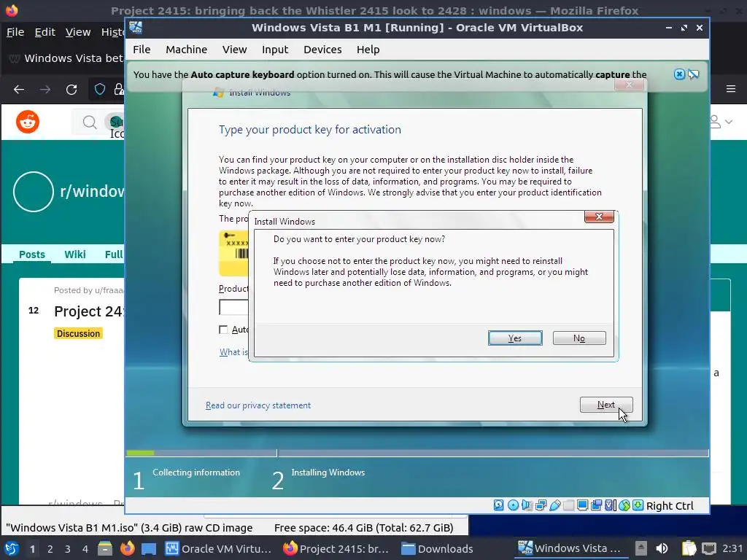Click the USB devices indicator in VirtualBox status bar
The width and height of the screenshot is (747, 560).
554,505
